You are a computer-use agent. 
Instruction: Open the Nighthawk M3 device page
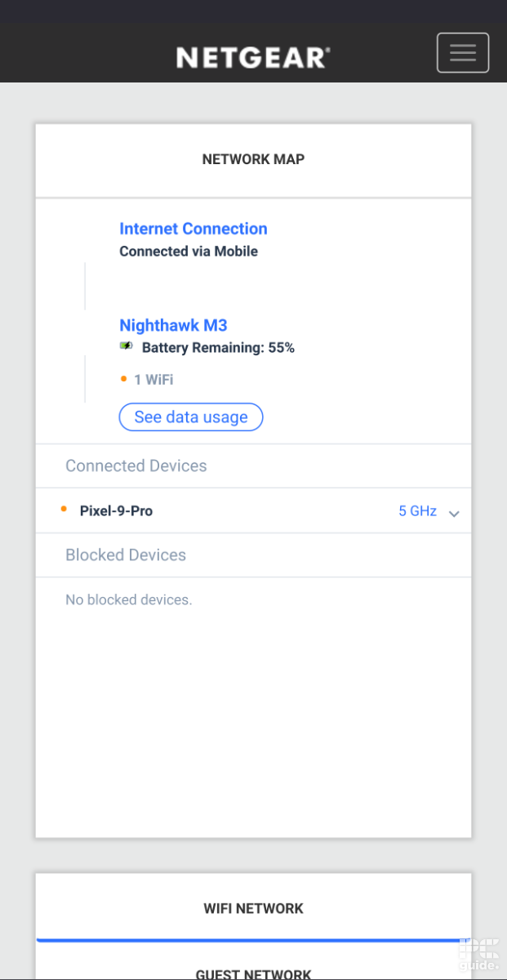173,325
